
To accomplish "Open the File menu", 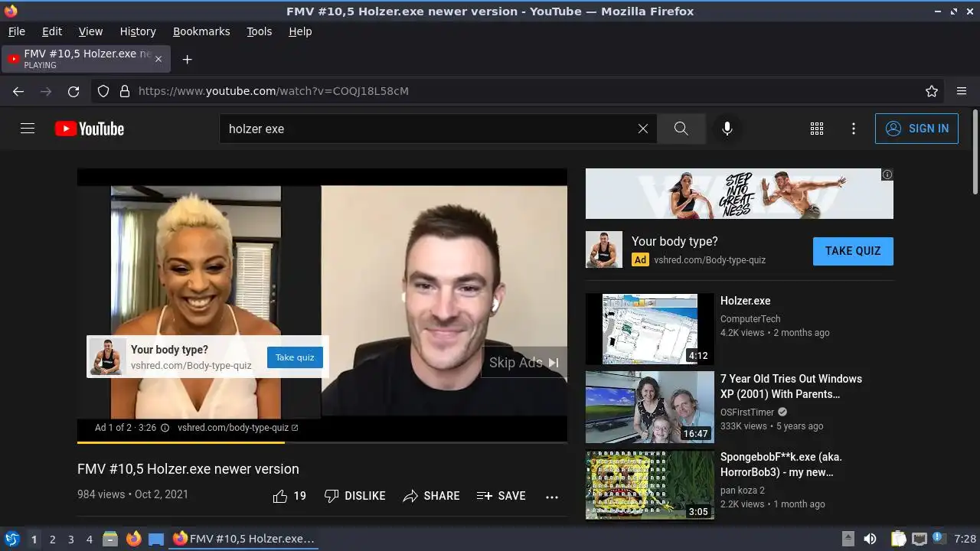I will coord(16,31).
